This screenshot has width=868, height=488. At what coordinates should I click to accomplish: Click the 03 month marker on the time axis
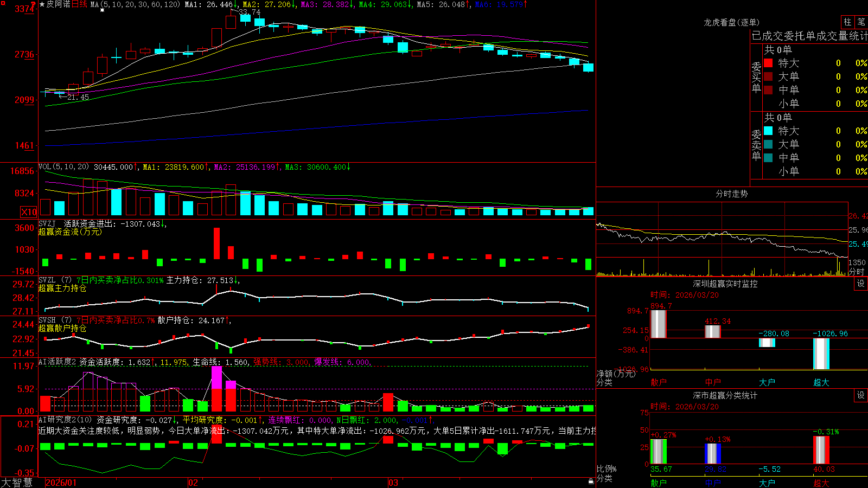click(393, 483)
